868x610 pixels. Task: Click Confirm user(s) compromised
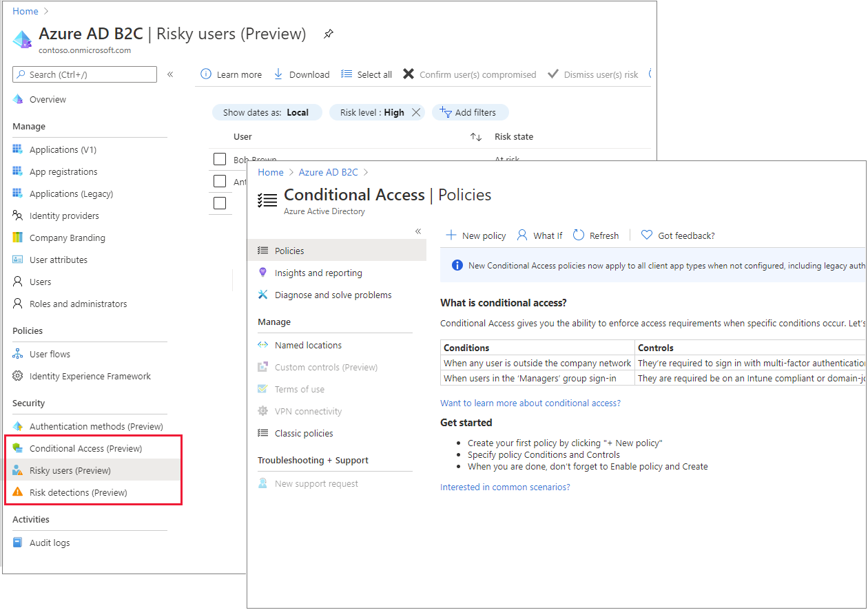(469, 74)
